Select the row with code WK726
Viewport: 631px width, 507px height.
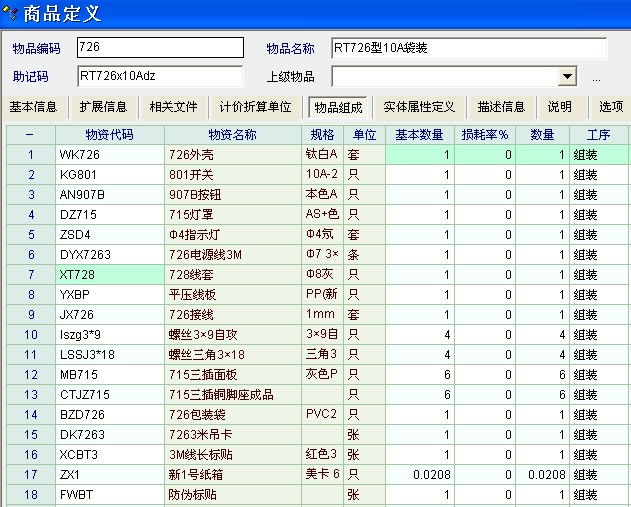(109, 155)
